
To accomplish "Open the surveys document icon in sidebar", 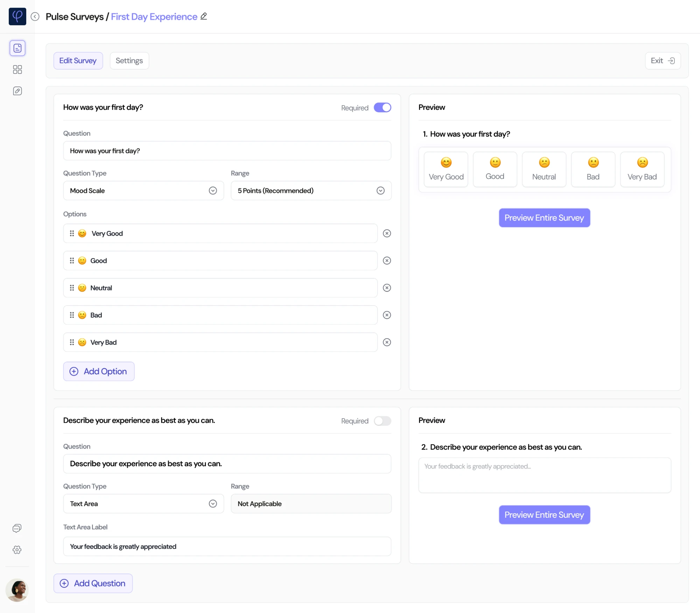I will [x=17, y=48].
